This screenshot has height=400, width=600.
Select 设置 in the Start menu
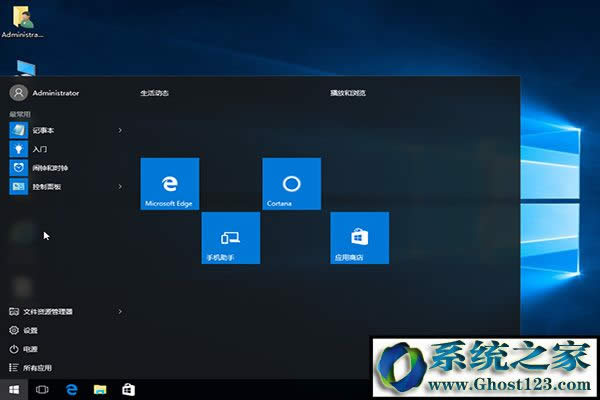coord(30,330)
